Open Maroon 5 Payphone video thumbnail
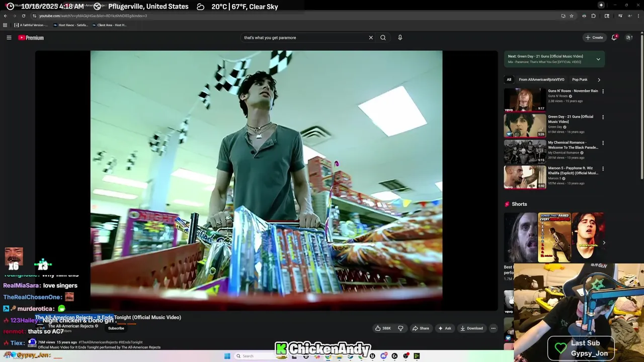Viewport: 644px width, 362px height. tap(525, 176)
